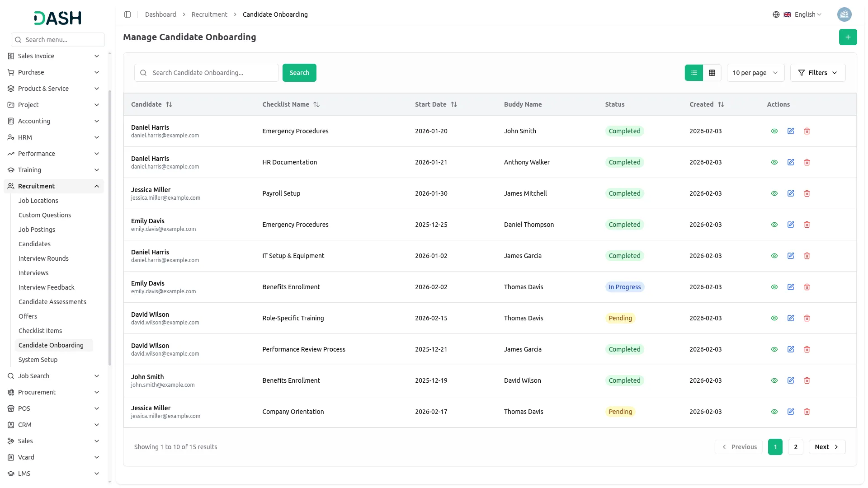Go to page 2 of results

point(795,447)
